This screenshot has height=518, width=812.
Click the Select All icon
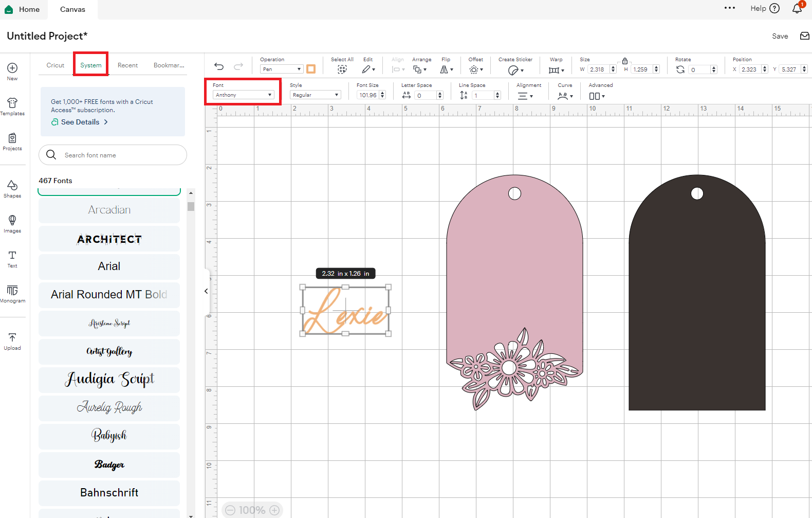tap(342, 69)
